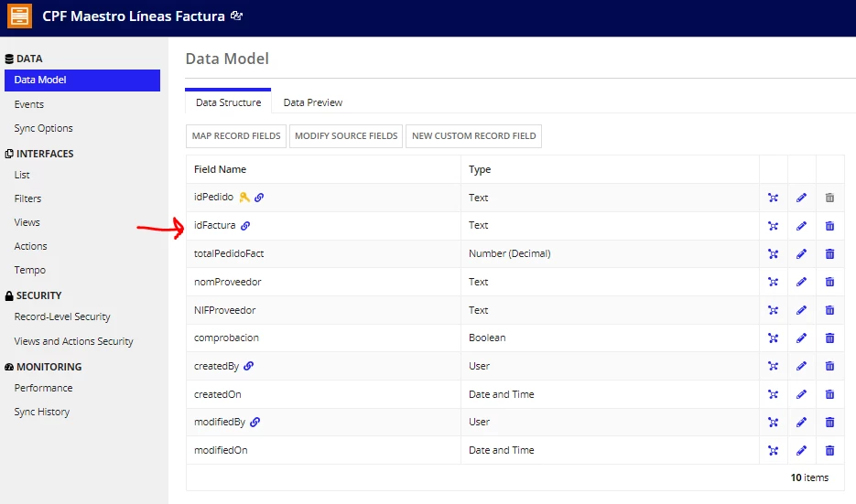Click the link icon next to idFactura
This screenshot has width=856, height=504.
point(245,226)
